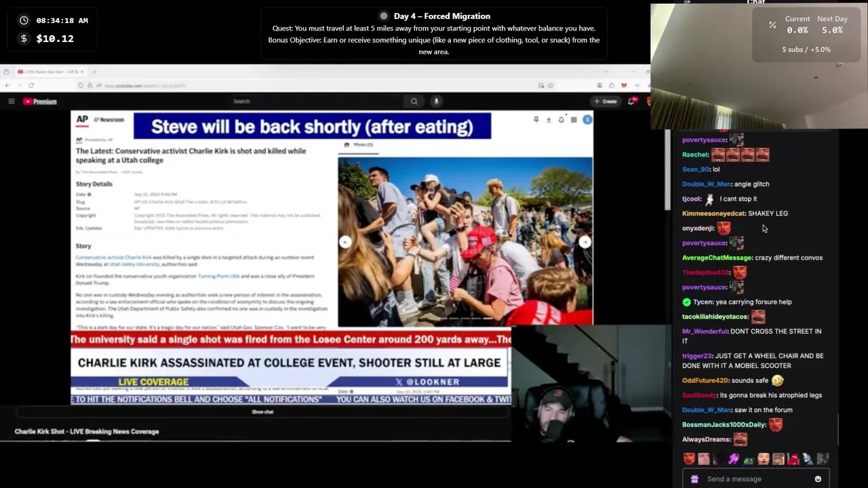Click Tycen's green verified badge
The image size is (868, 488).
[686, 302]
